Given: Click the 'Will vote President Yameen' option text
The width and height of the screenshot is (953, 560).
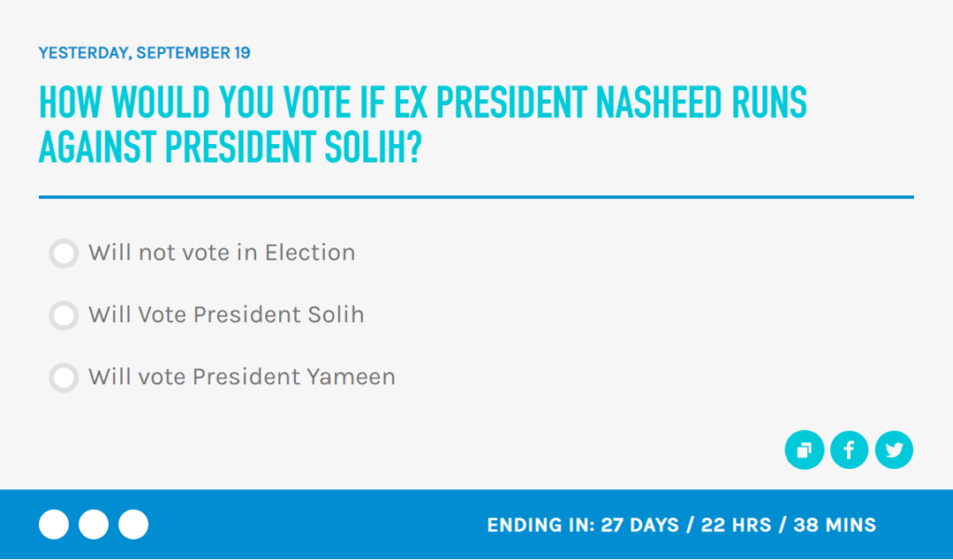Looking at the screenshot, I should click(242, 378).
